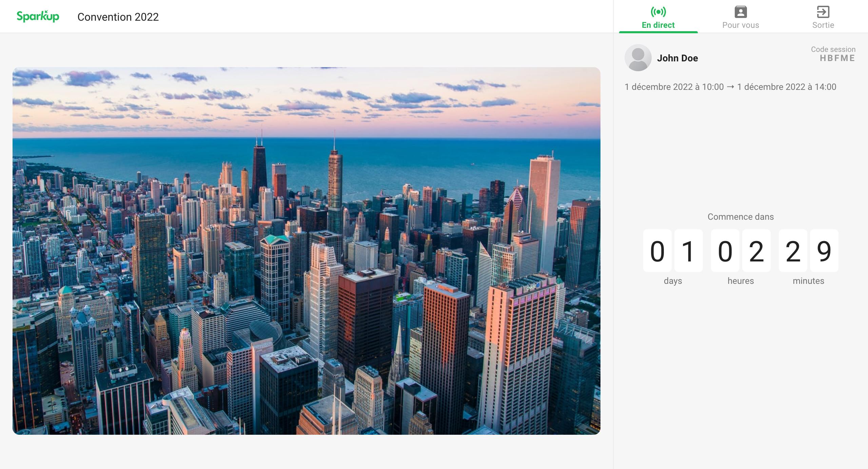Image resolution: width=868 pixels, height=469 pixels.
Task: Switch to the En direct tab label
Action: point(658,25)
